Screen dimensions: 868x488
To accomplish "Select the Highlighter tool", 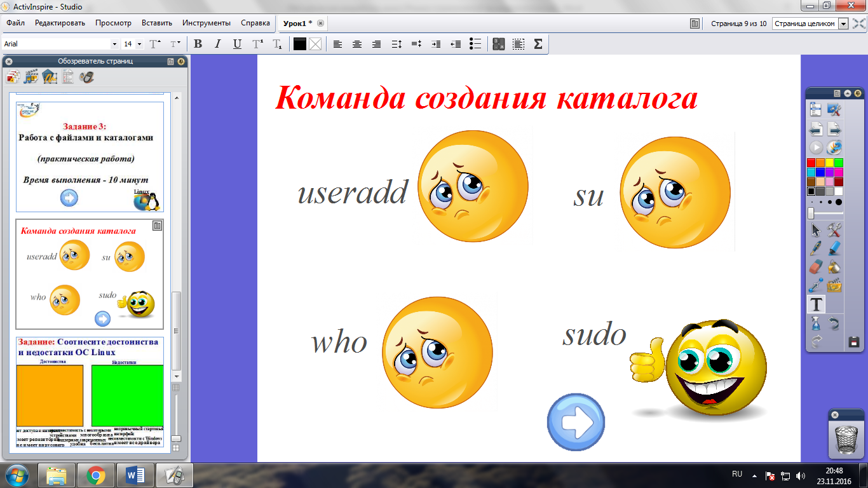I will [x=834, y=248].
